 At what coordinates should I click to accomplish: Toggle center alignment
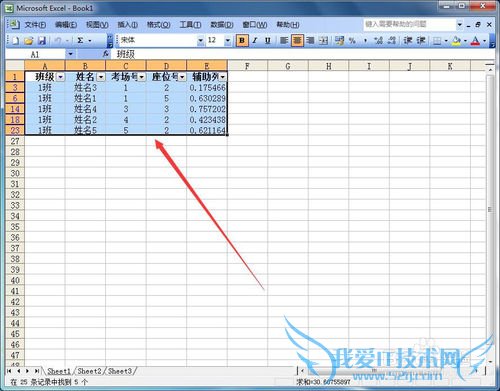click(x=297, y=41)
